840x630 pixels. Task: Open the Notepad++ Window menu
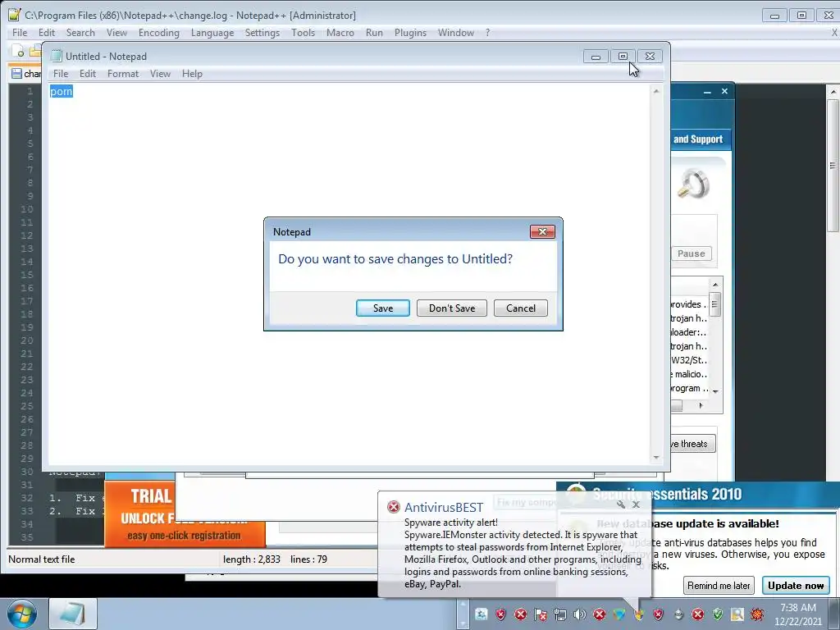(456, 33)
